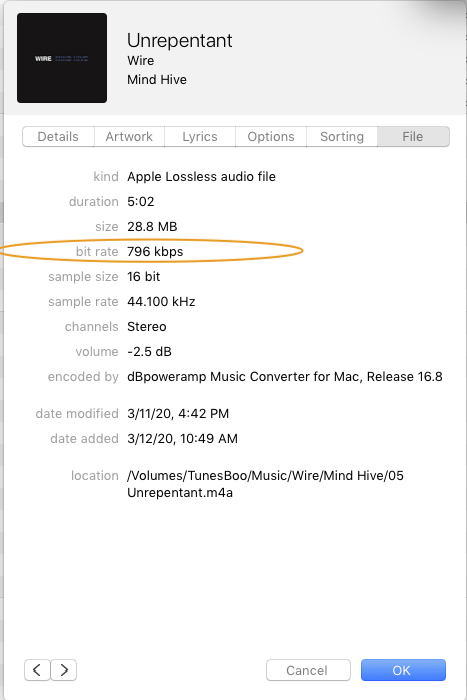
Task: Click the 44.100 kHz sample rate value
Action: click(x=161, y=302)
